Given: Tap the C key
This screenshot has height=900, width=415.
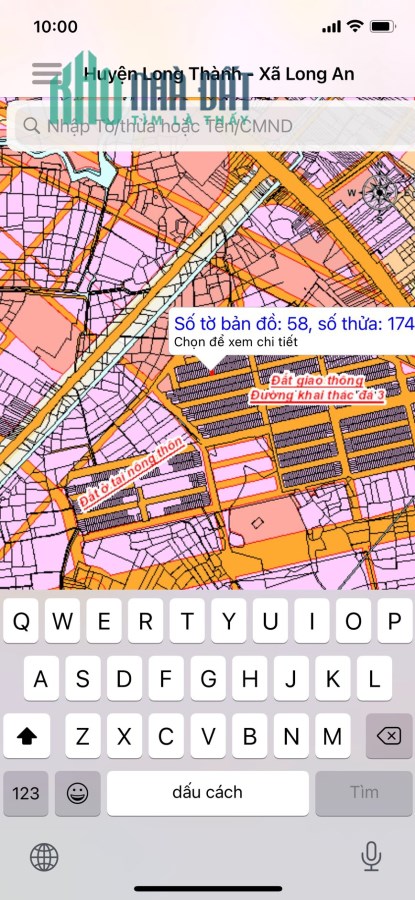Looking at the screenshot, I should pyautogui.click(x=166, y=736).
